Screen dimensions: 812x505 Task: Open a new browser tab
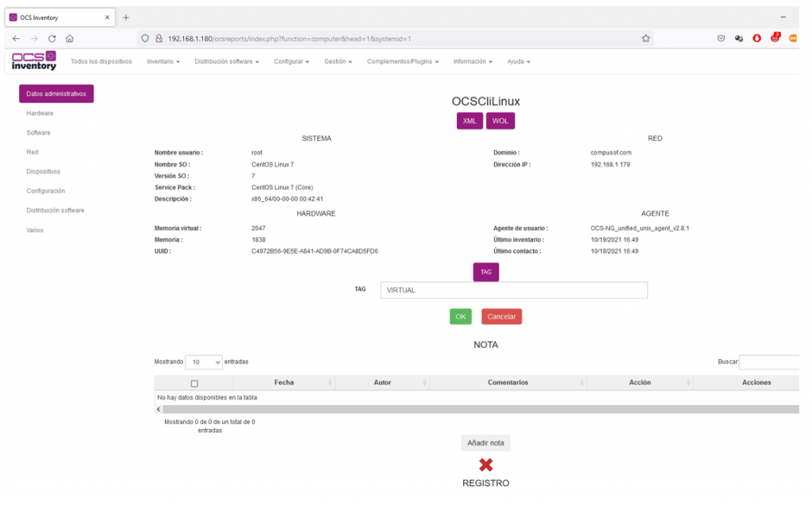pyautogui.click(x=126, y=17)
